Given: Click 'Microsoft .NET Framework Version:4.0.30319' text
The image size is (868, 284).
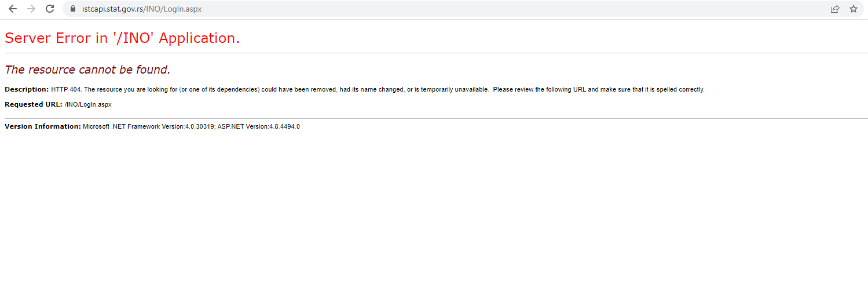Looking at the screenshot, I should tap(149, 126).
